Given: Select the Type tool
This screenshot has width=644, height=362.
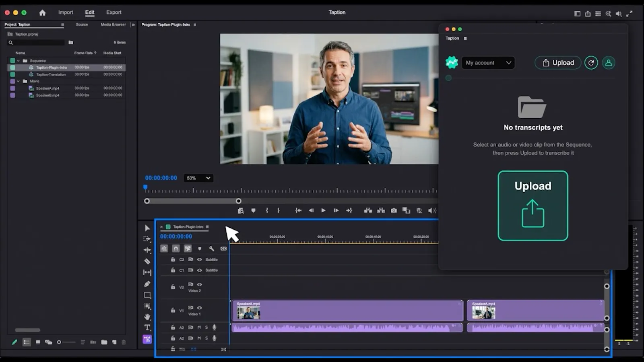Looking at the screenshot, I should pos(147,328).
